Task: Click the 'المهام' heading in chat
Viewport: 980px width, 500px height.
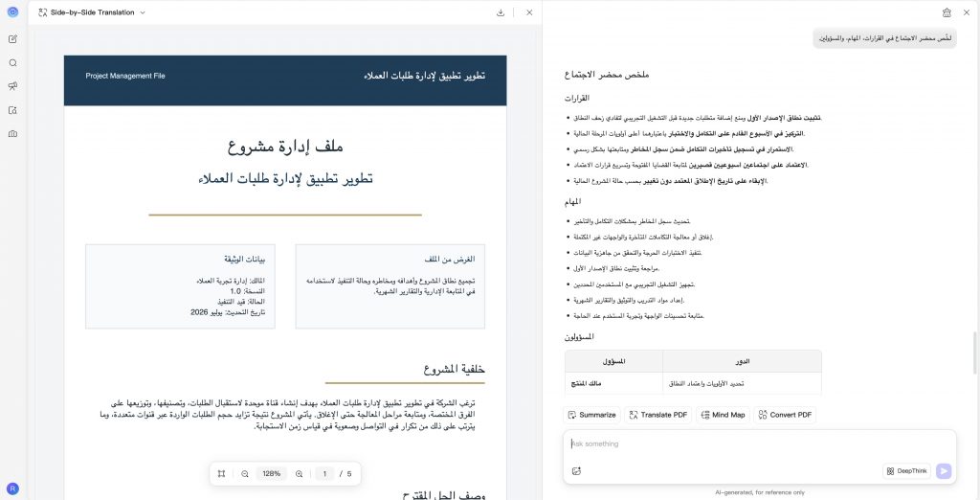Action: click(572, 201)
